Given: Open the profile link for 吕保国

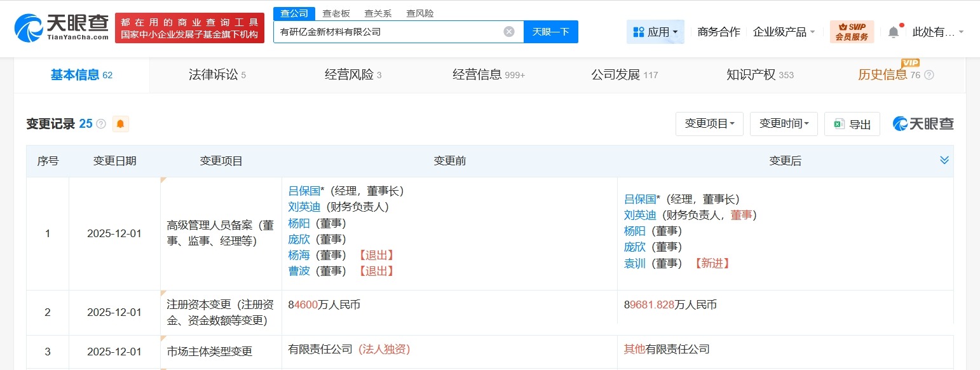Looking at the screenshot, I should click(x=304, y=189).
